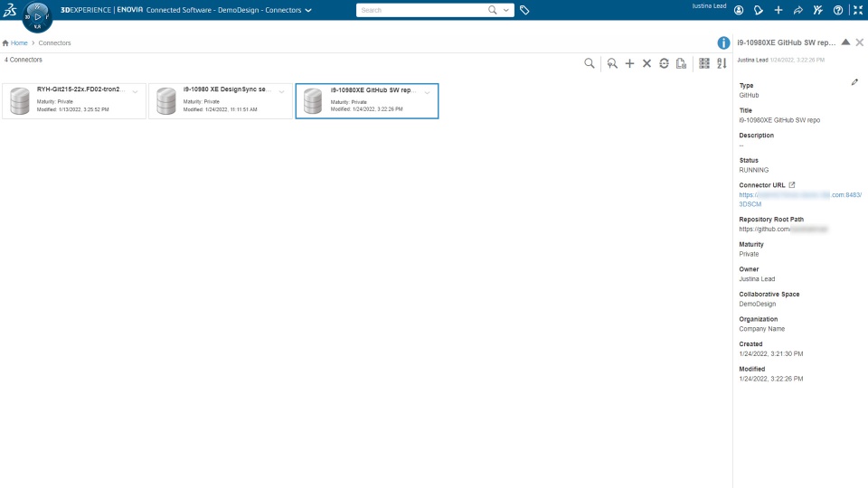Click the 'GitHub' type value

click(749, 95)
